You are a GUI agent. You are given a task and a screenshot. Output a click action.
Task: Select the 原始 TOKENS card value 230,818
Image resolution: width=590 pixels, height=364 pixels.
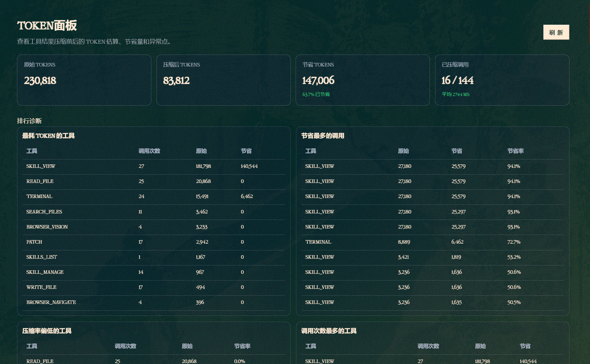coord(40,81)
